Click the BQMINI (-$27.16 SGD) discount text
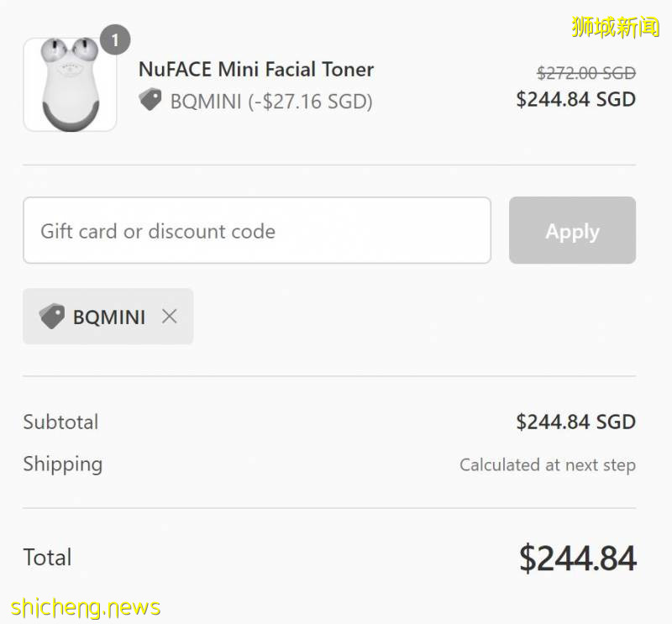The image size is (672, 624). tap(271, 102)
